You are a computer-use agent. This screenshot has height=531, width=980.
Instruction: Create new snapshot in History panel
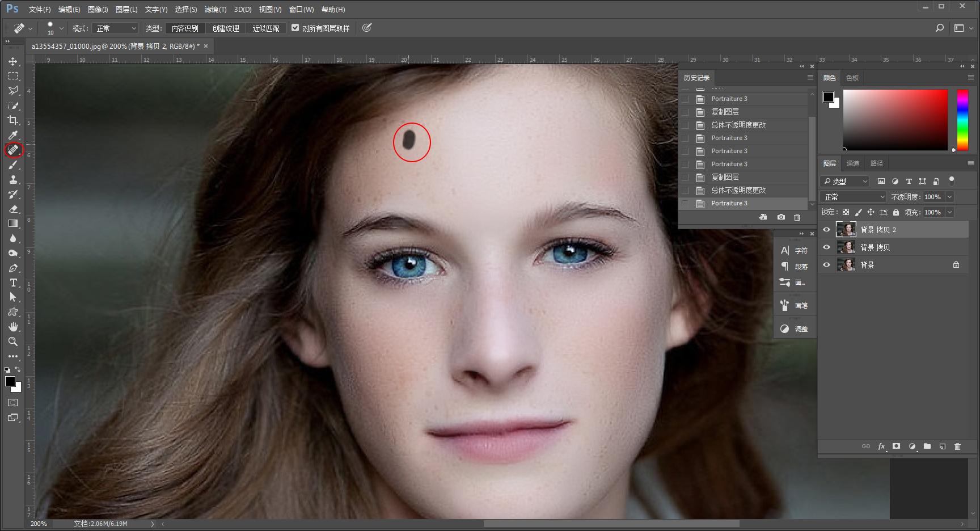tap(781, 217)
